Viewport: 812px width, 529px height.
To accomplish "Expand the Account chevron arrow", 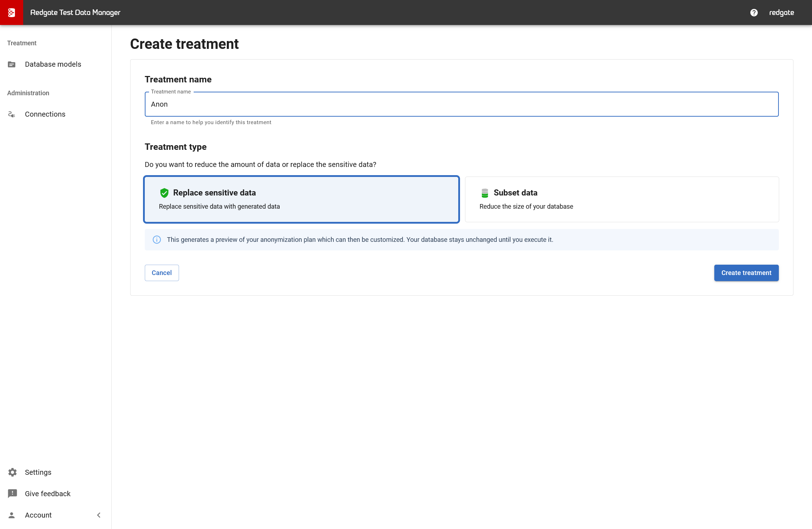I will pyautogui.click(x=99, y=515).
